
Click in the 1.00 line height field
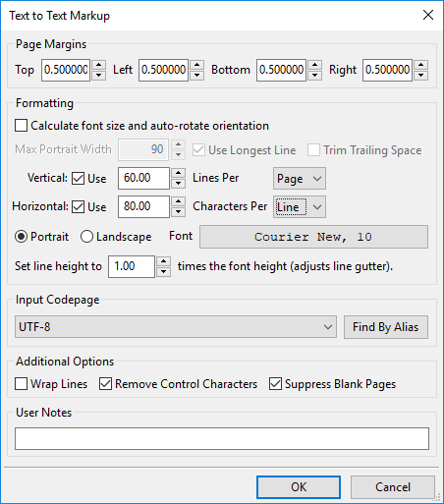(132, 266)
